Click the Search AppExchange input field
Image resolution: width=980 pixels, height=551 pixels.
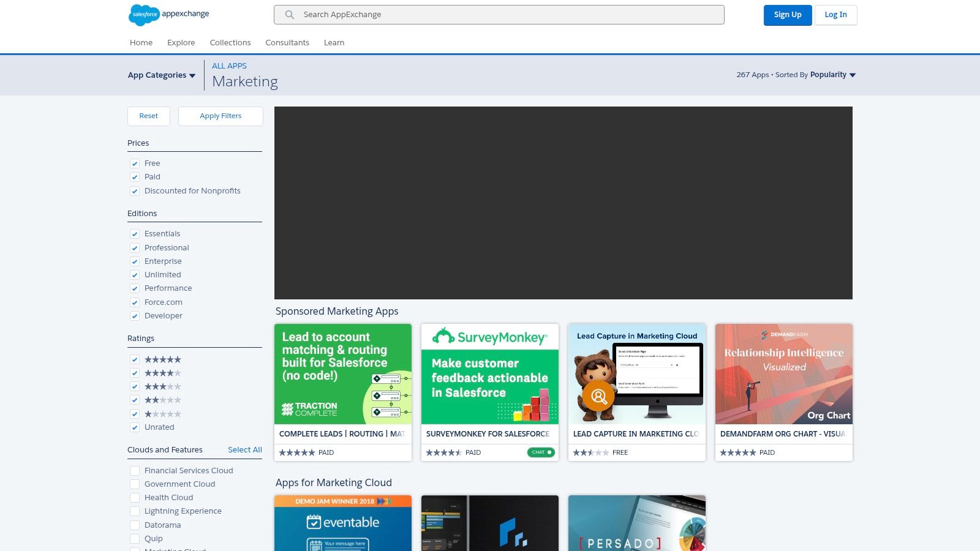508,15
